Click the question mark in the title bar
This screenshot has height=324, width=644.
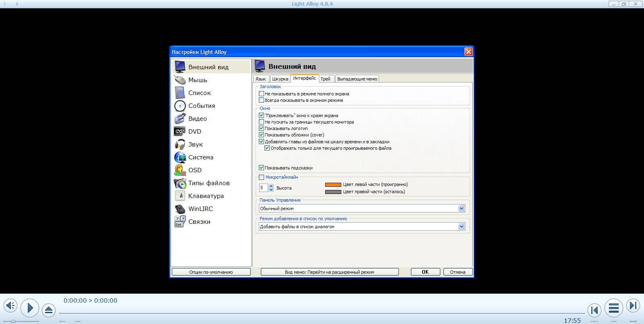click(4, 4)
